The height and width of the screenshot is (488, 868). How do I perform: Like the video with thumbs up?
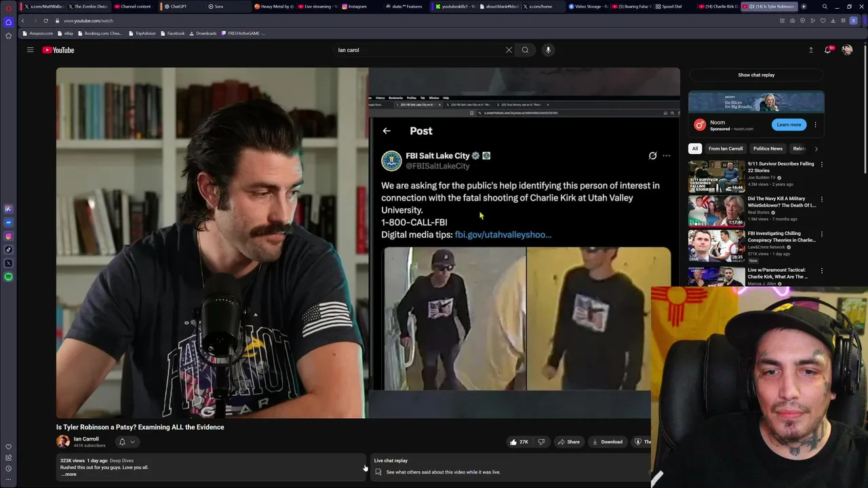pos(519,442)
